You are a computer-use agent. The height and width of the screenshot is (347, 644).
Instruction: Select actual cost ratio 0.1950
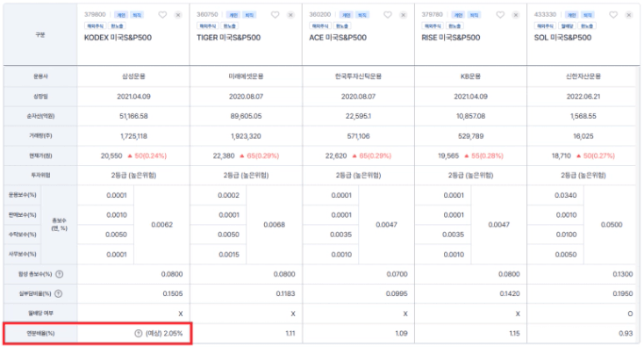click(x=623, y=294)
